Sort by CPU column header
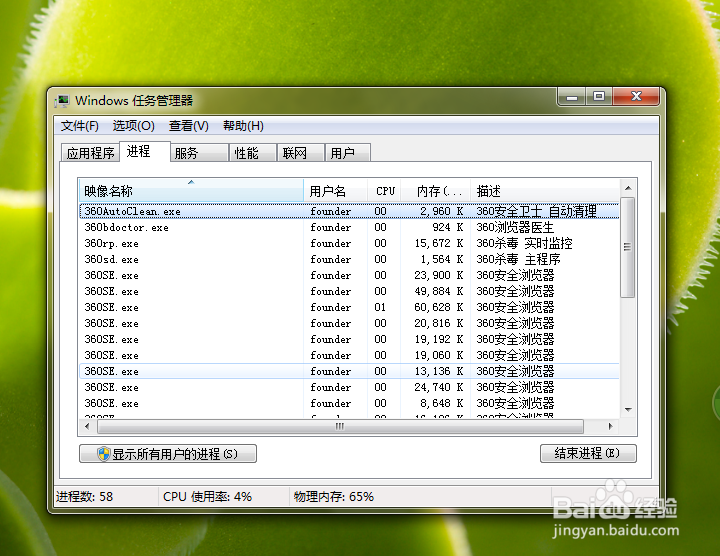Image resolution: width=720 pixels, height=556 pixels. (x=385, y=191)
